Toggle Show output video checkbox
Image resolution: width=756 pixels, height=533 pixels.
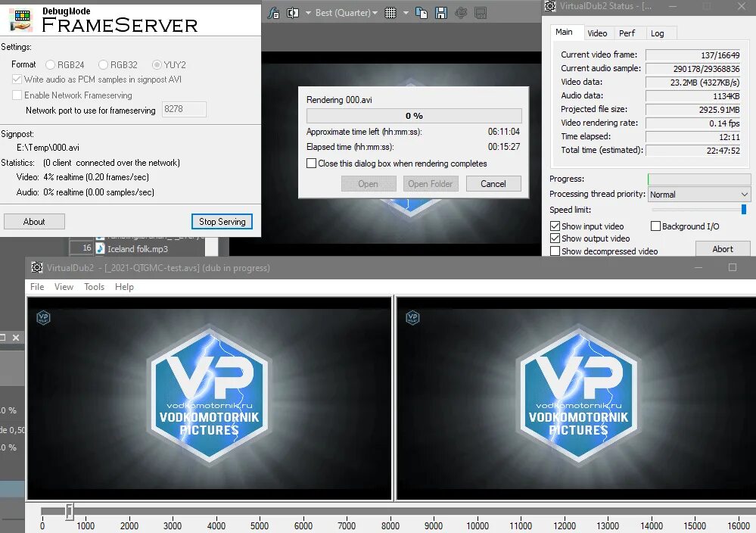555,238
